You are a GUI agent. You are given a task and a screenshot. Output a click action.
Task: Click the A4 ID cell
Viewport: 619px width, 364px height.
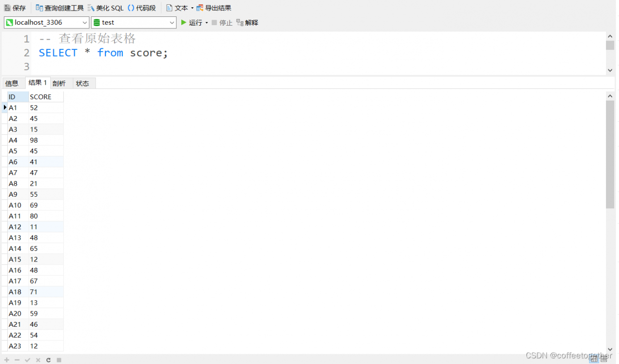(x=18, y=140)
